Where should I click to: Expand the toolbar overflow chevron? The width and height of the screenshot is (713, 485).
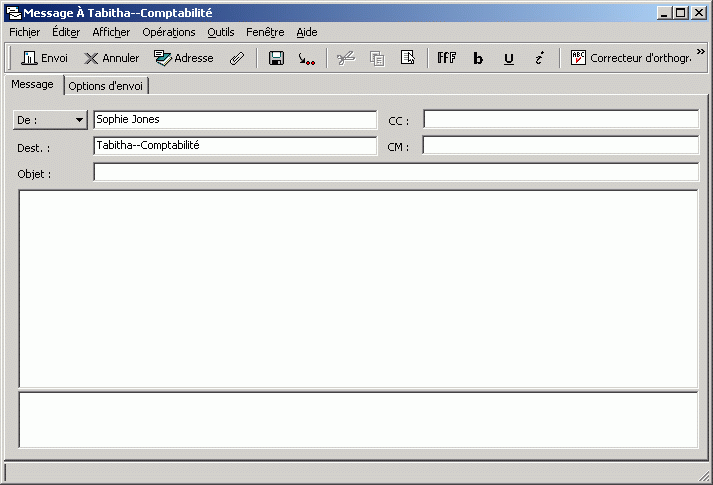[701, 51]
